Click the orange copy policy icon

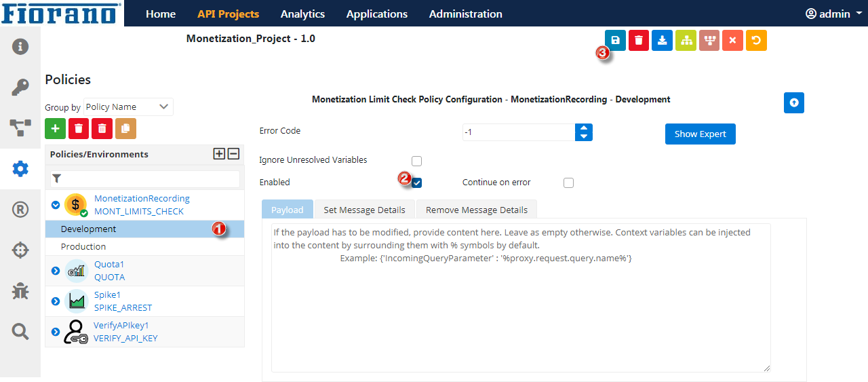pyautogui.click(x=125, y=128)
